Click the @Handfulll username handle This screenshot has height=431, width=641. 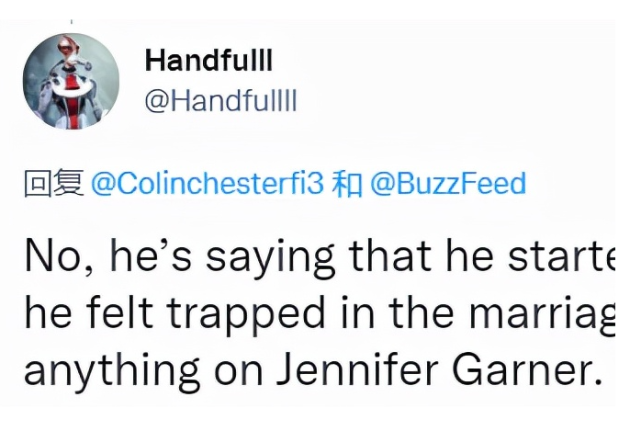click(221, 103)
